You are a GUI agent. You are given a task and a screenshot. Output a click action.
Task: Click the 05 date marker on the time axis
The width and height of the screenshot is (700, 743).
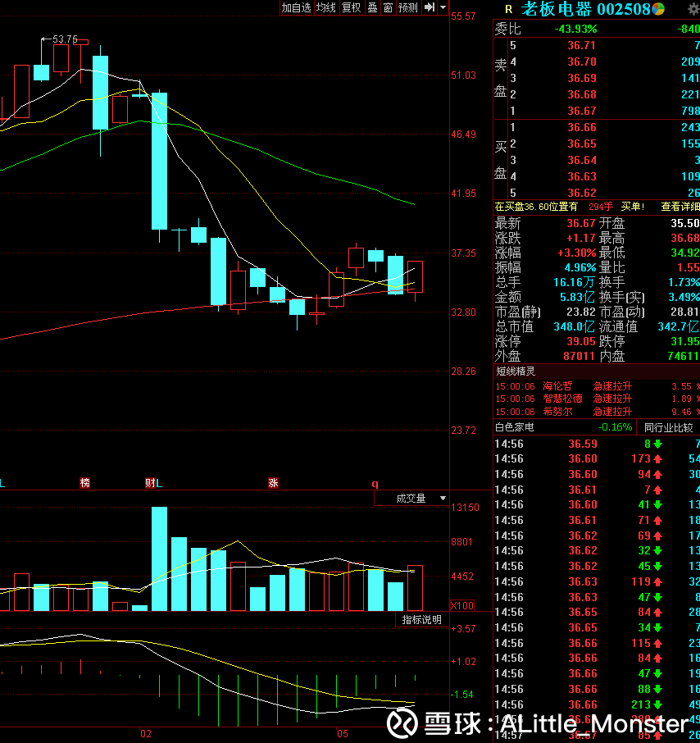tap(343, 734)
